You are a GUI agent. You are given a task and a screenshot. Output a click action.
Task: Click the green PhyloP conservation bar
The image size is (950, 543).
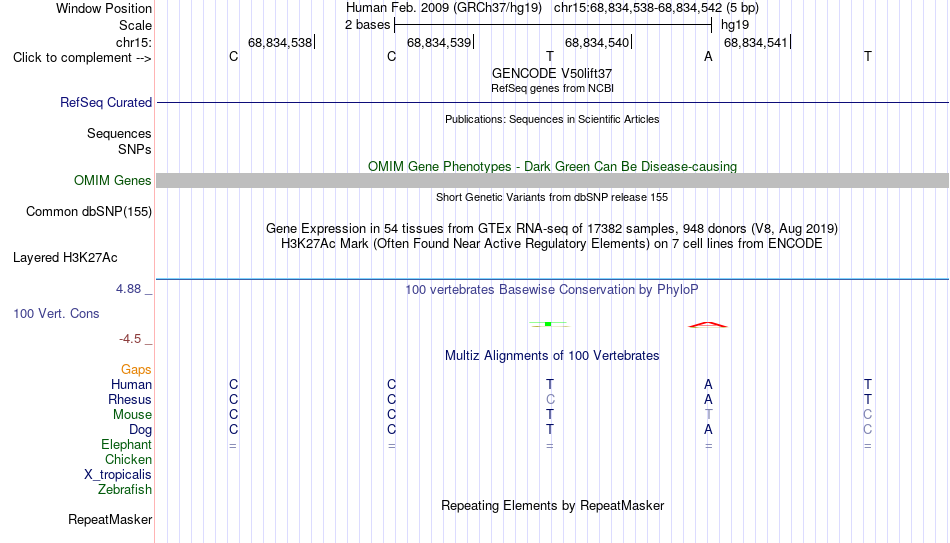point(548,324)
